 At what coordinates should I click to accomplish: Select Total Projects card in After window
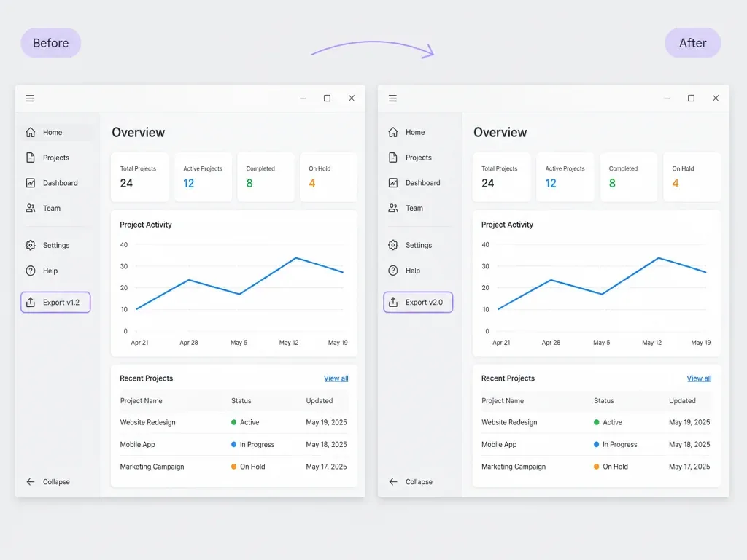coord(502,177)
